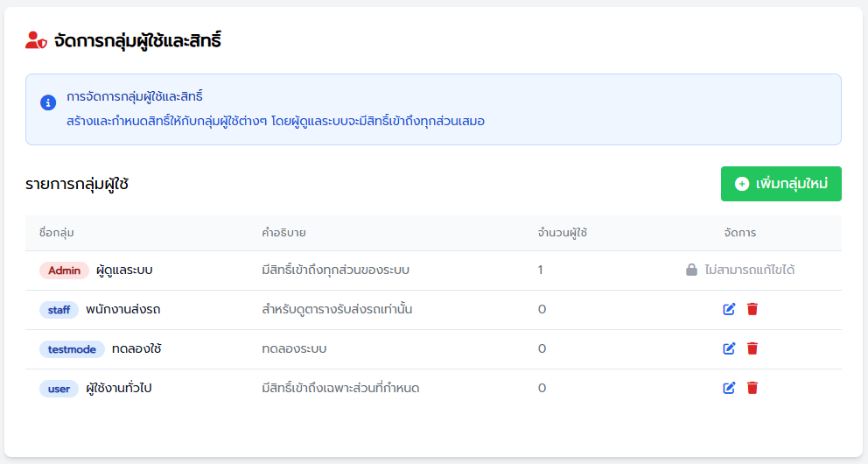Click description มีสิทธิ์เข้าถึงเฉพาะส่วนที่กำหนด
The height and width of the screenshot is (464, 868).
click(x=340, y=388)
